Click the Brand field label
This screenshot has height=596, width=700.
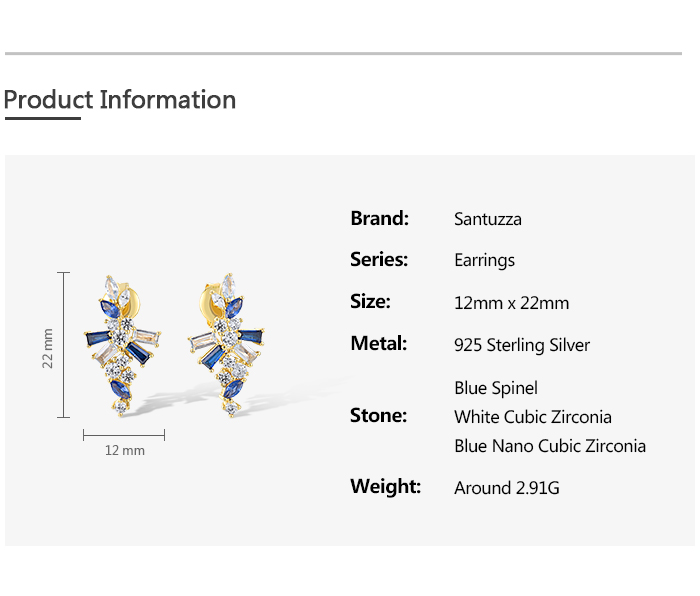point(379,218)
